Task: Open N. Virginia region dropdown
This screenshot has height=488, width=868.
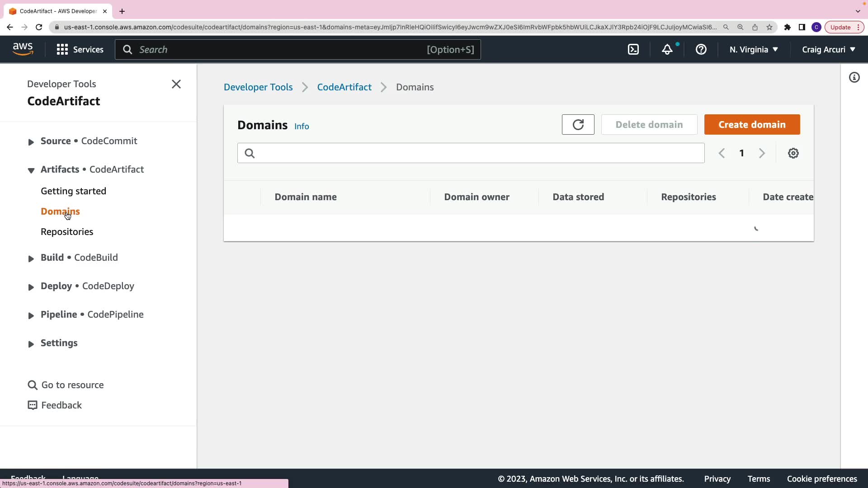Action: pyautogui.click(x=754, y=50)
